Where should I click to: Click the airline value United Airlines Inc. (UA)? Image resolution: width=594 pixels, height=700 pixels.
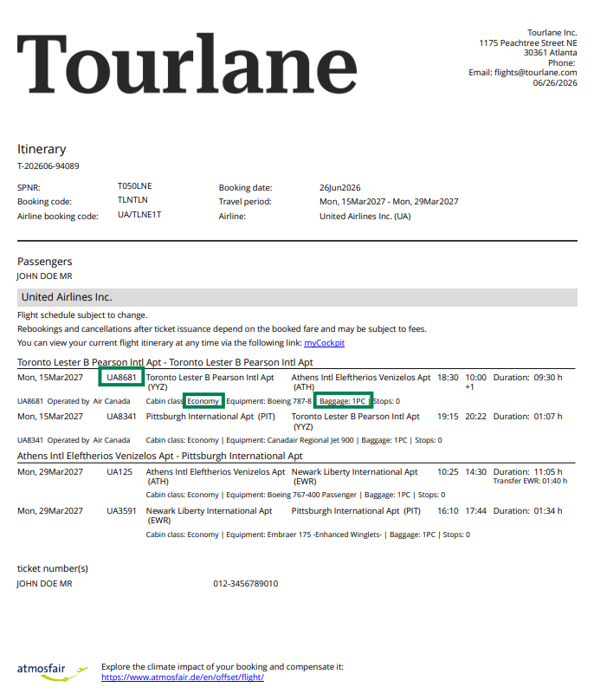(x=365, y=217)
